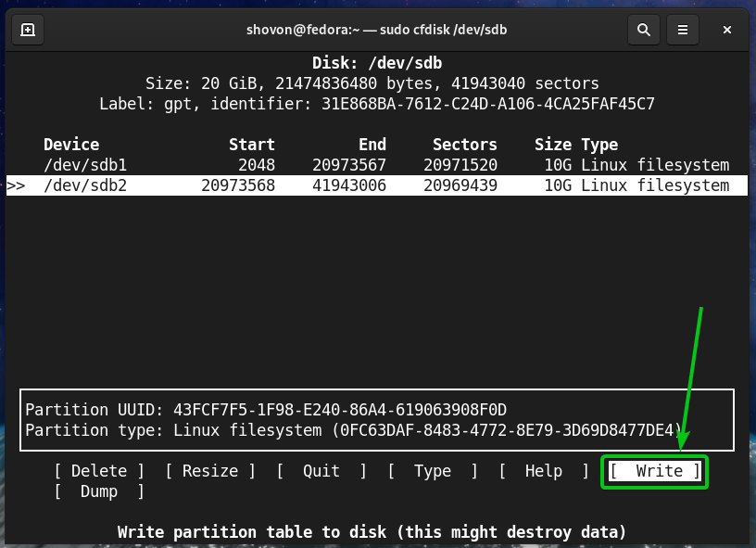
Task: Choose the Dump menu option
Action: click(x=98, y=491)
